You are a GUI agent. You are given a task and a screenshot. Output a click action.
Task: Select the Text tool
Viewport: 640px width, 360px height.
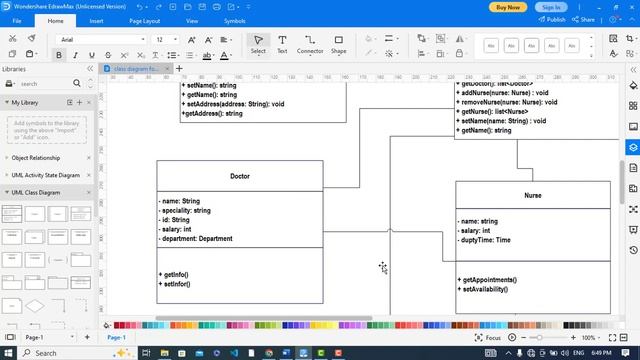click(x=282, y=44)
